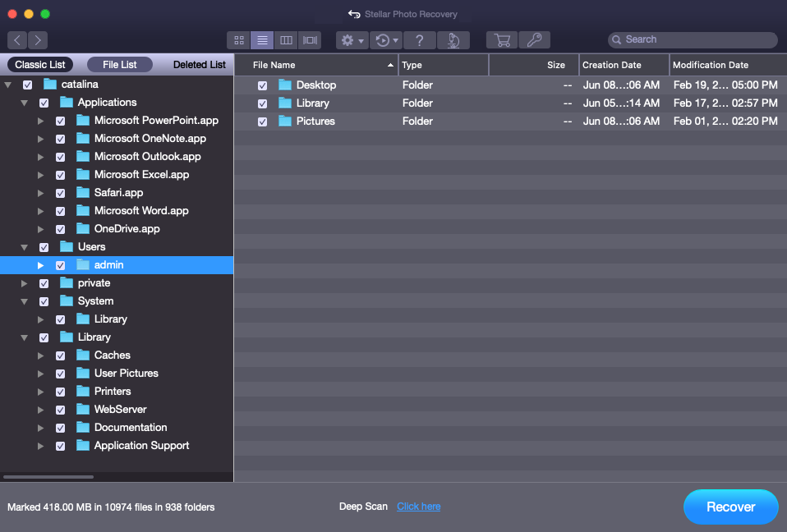Switch to the Classic List tab

point(40,64)
